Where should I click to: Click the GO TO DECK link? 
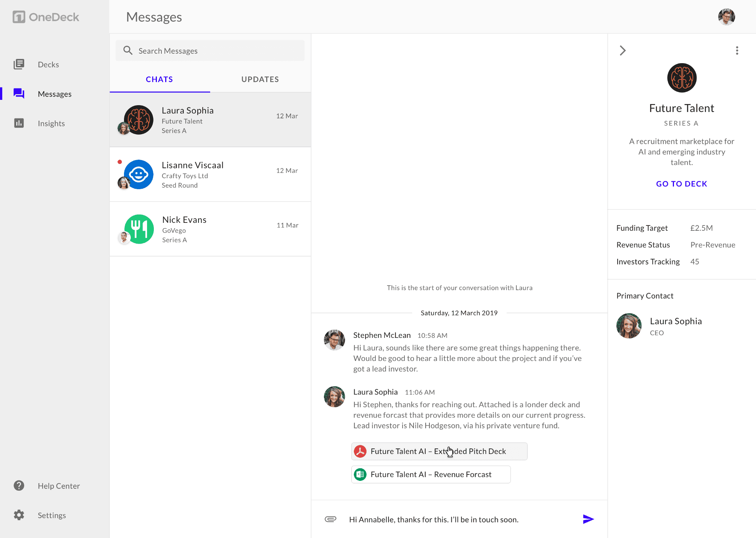click(x=682, y=184)
